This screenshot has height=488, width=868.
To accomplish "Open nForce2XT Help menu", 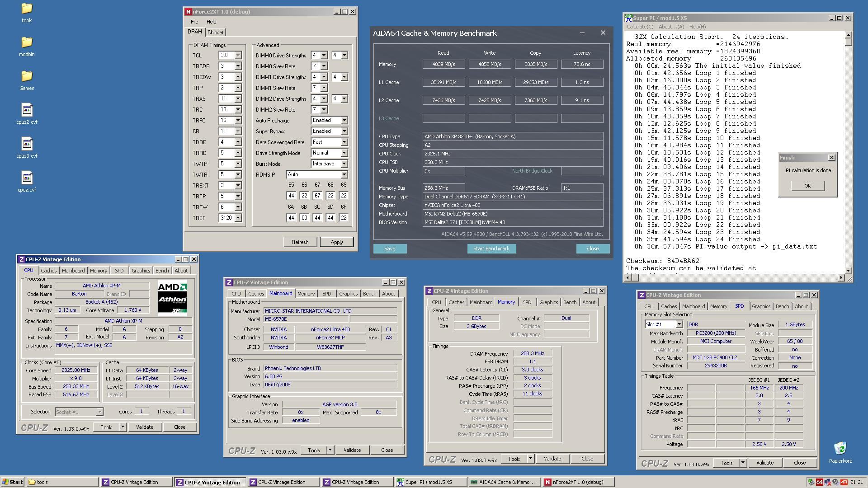I will tap(211, 22).
